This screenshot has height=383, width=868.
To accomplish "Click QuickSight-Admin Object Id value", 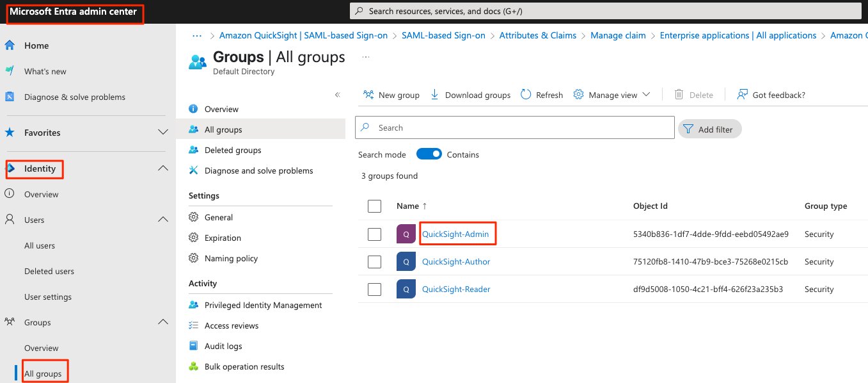I will (711, 234).
